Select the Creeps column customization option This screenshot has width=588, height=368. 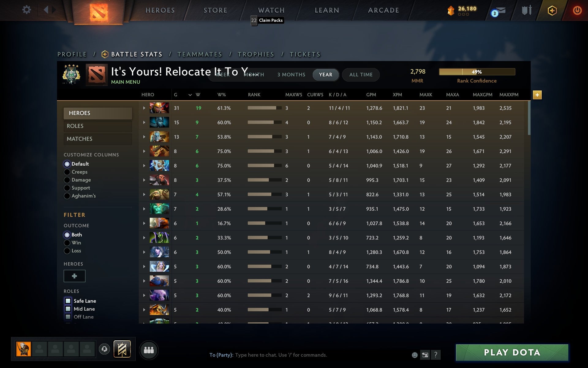coord(67,172)
